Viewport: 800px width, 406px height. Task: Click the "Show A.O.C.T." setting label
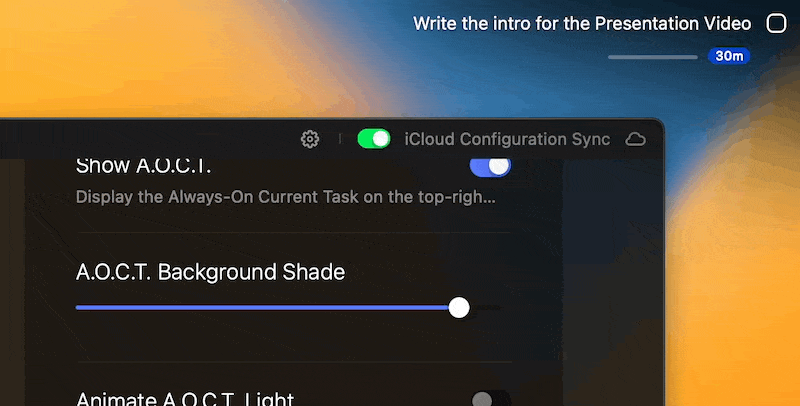(143, 166)
